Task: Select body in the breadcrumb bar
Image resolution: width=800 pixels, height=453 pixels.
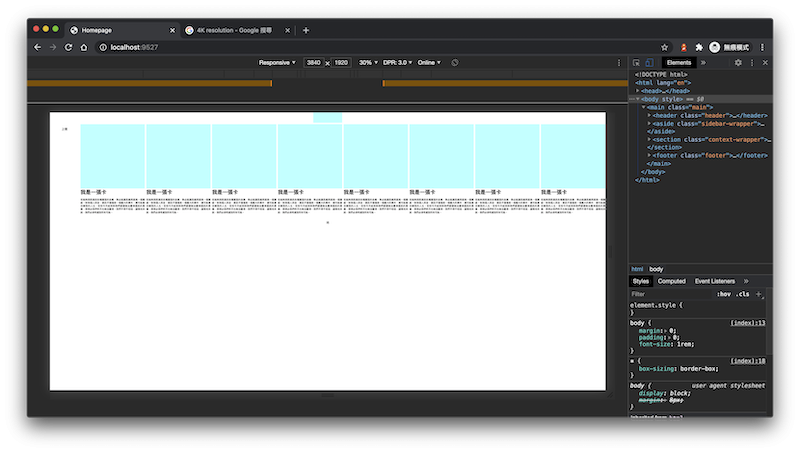Action: (656, 269)
